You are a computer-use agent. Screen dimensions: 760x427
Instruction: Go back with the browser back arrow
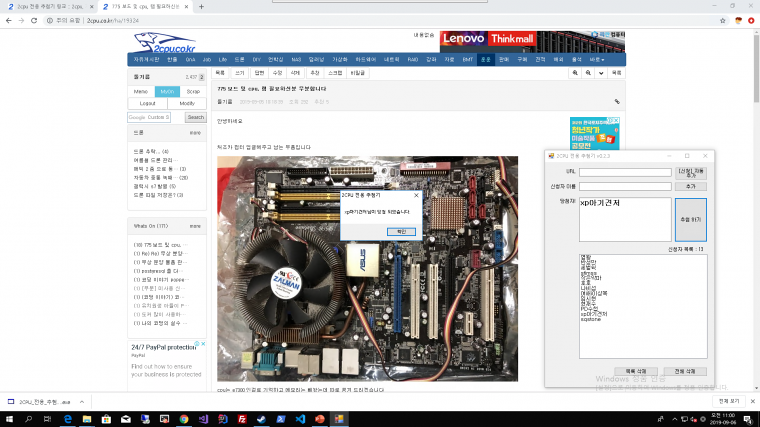pyautogui.click(x=8, y=21)
